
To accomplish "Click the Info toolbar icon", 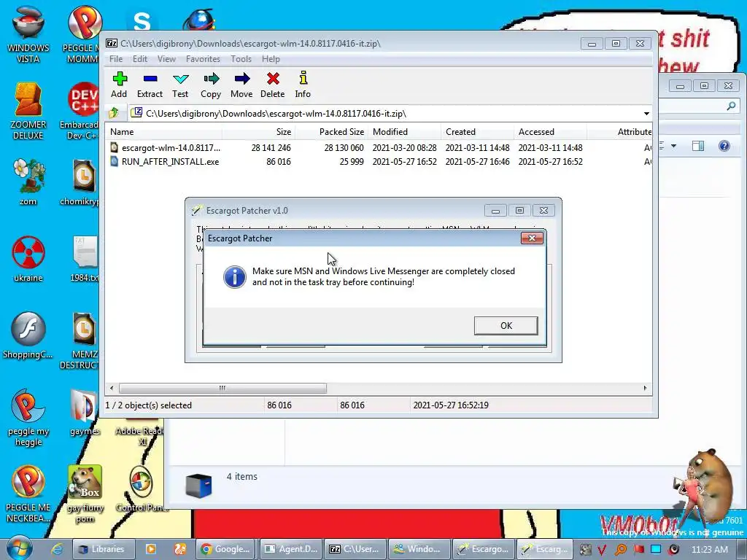I will click(x=303, y=85).
